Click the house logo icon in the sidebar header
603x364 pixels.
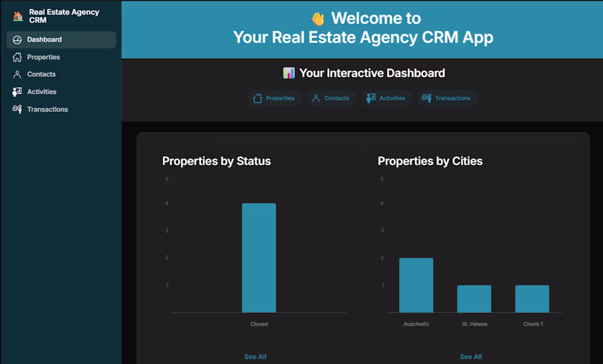tap(17, 16)
